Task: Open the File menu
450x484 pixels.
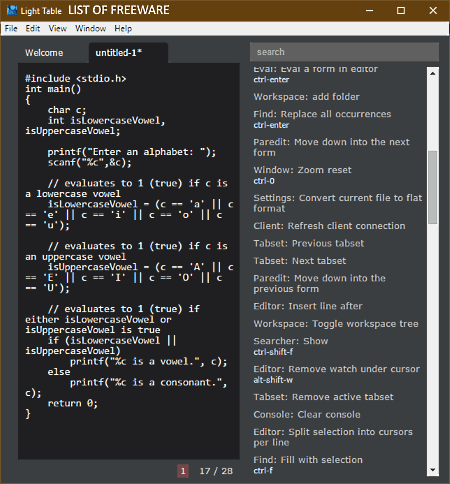Action: 11,29
